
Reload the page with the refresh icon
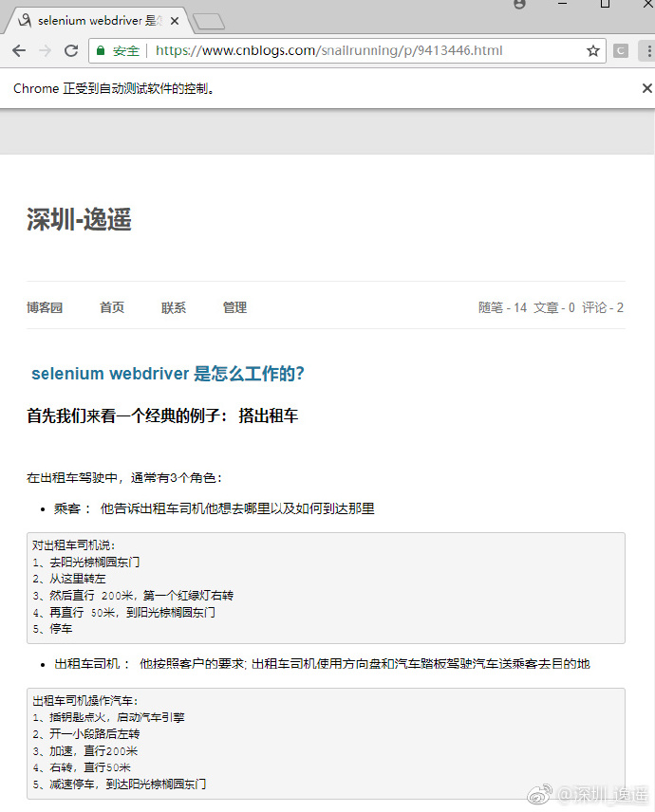point(71,51)
